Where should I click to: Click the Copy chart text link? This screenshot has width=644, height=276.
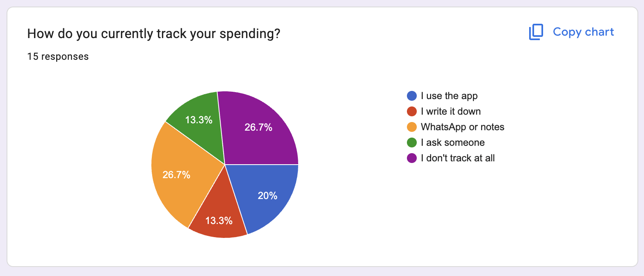pos(583,32)
